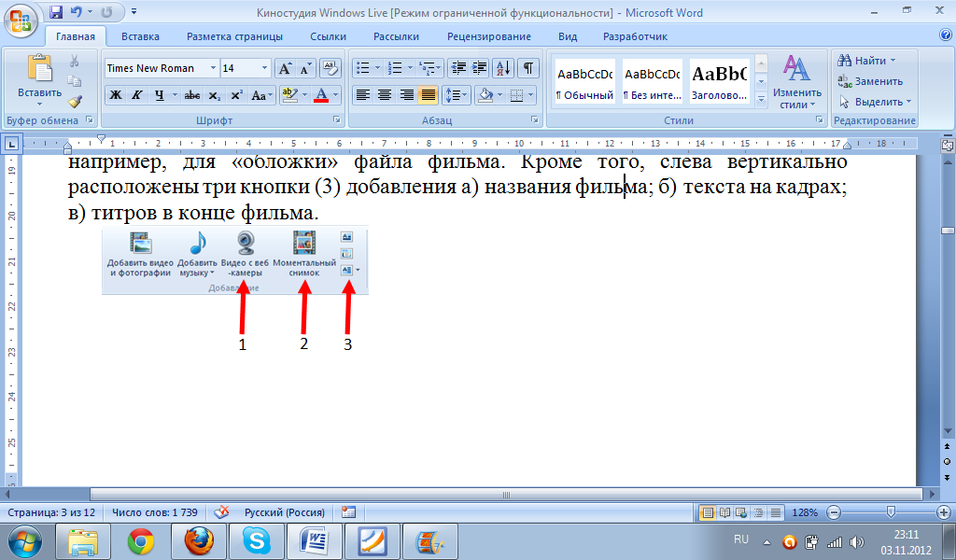The image size is (956, 560).
Task: Pick text highlight color button
Action: [289, 96]
